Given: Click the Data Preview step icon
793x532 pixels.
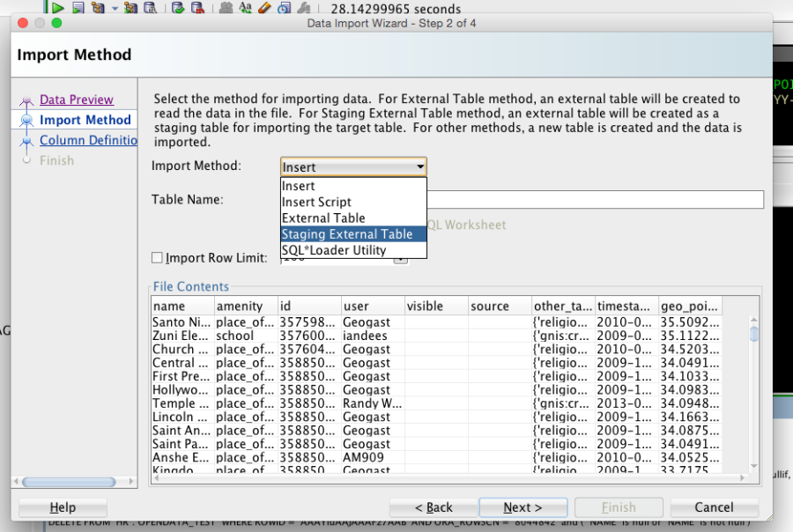Looking at the screenshot, I should [x=26, y=100].
